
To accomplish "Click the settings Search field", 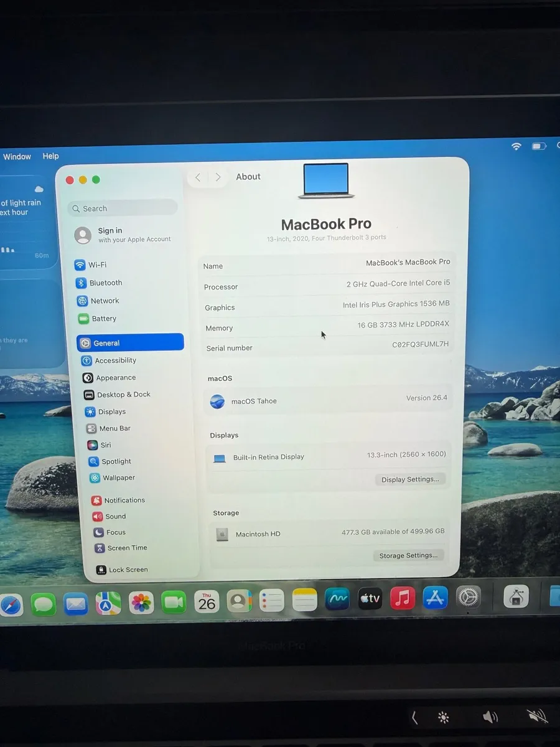I will (122, 208).
